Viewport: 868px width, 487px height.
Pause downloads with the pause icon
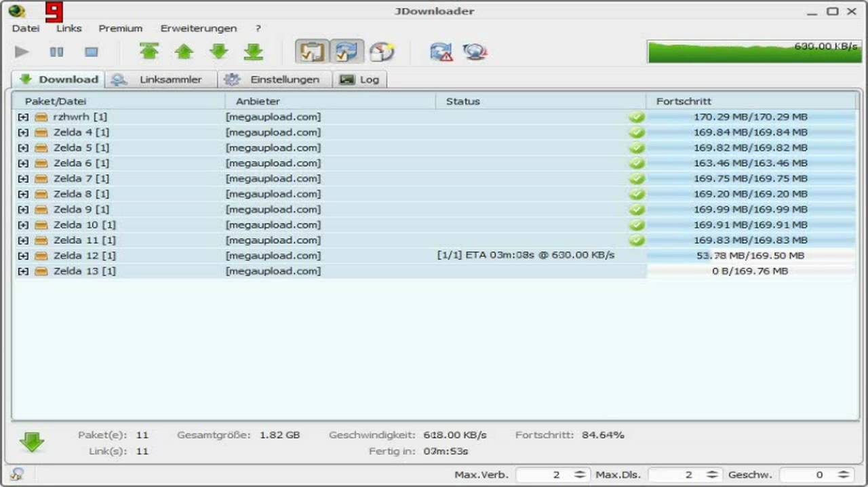click(x=56, y=52)
